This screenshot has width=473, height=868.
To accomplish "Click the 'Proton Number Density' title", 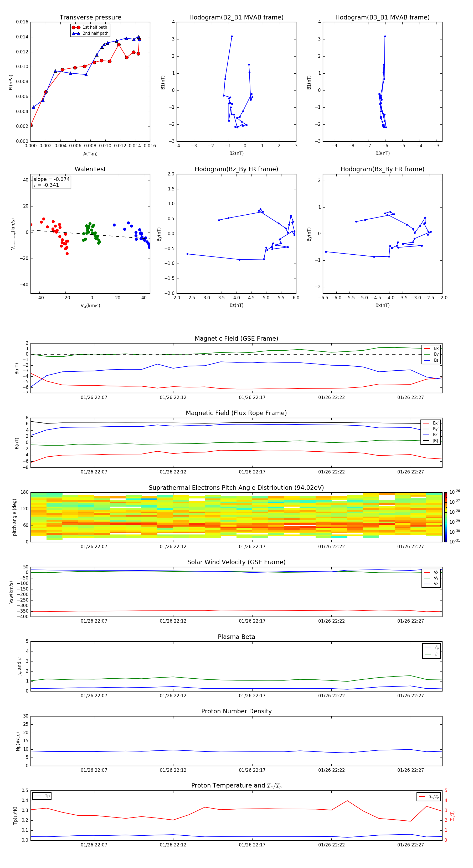I will 236,711.
